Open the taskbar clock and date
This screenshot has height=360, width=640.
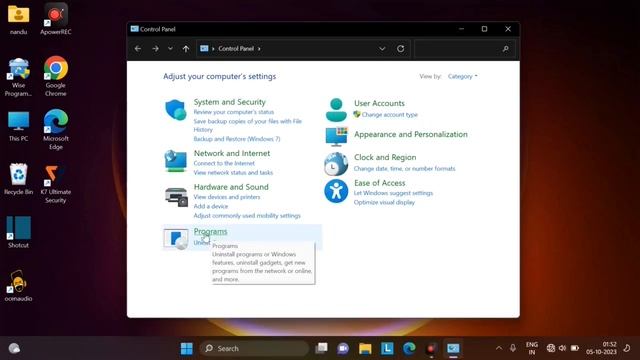click(x=601, y=348)
